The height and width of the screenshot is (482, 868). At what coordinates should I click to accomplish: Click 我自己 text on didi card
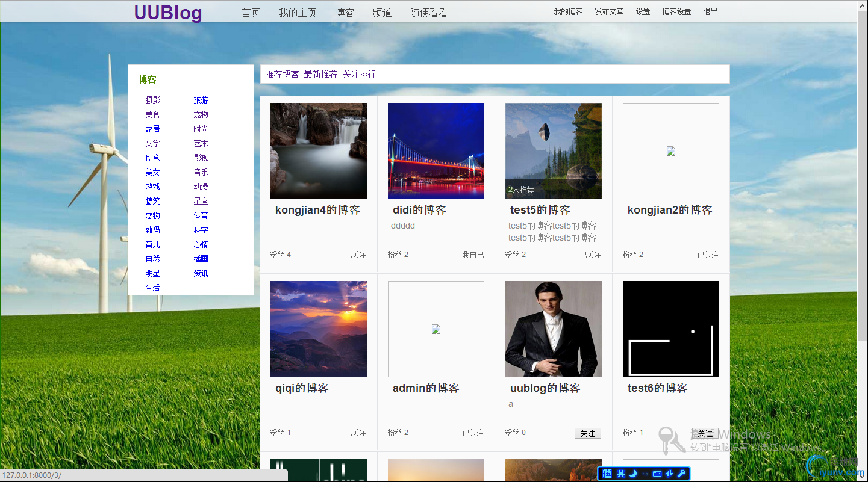tap(473, 255)
